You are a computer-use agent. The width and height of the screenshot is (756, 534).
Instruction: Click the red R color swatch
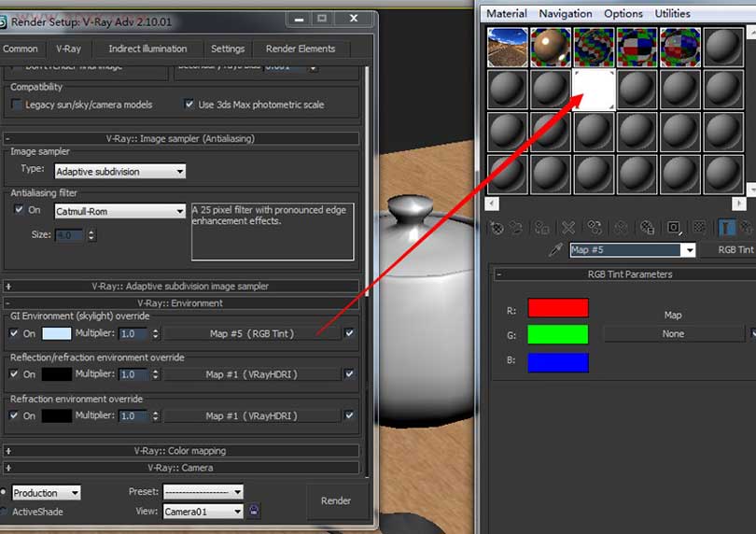pos(557,308)
